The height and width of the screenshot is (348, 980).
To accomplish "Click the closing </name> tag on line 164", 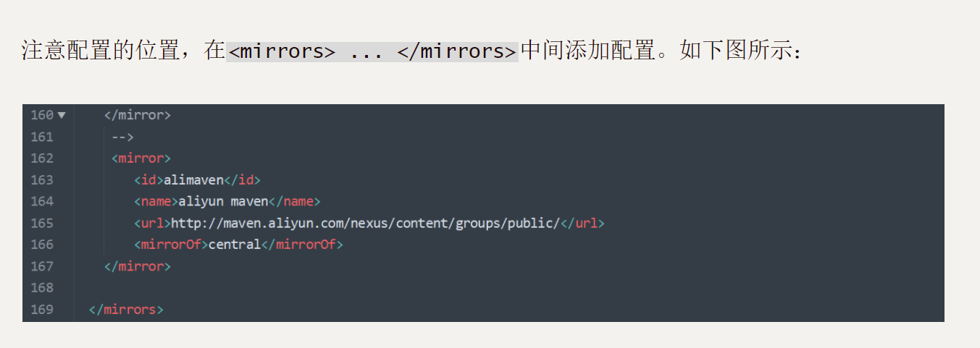I will pos(294,202).
